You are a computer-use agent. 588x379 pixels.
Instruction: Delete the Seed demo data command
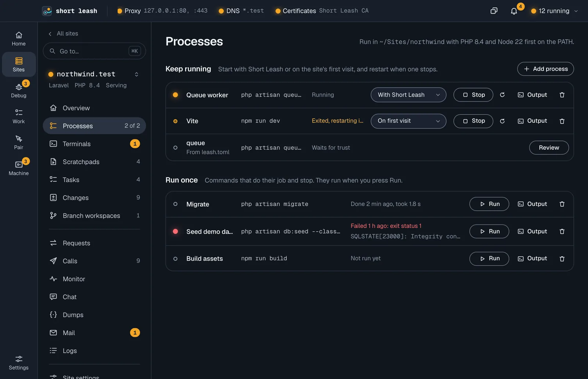tap(562, 231)
